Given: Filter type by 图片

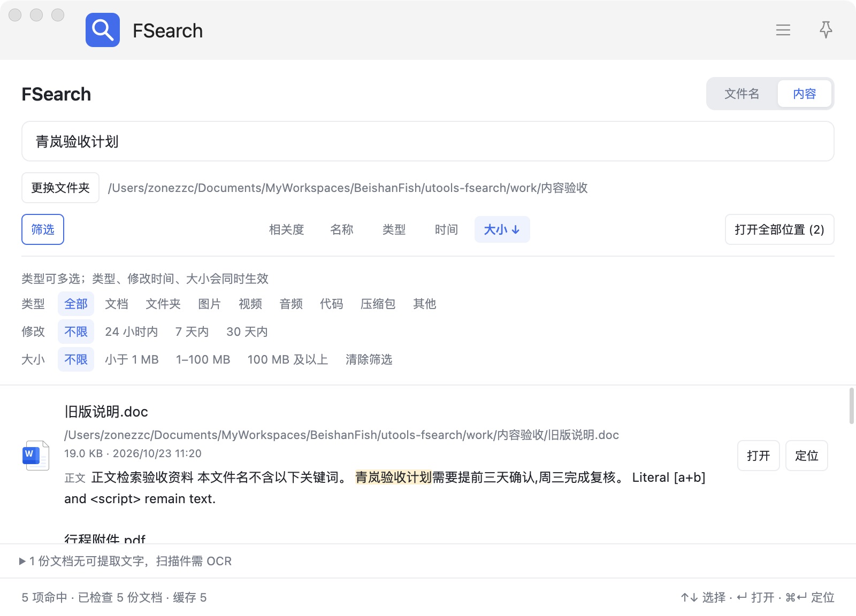Looking at the screenshot, I should pyautogui.click(x=210, y=304).
